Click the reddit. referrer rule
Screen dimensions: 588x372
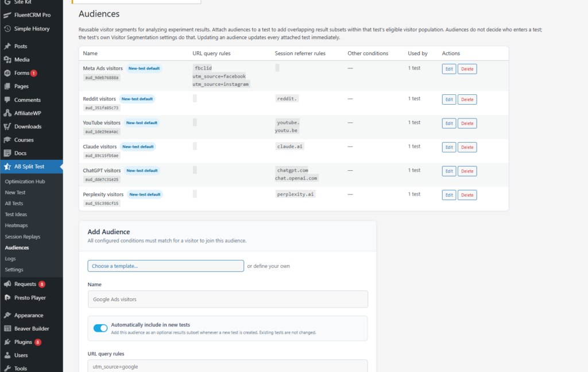[x=287, y=98]
